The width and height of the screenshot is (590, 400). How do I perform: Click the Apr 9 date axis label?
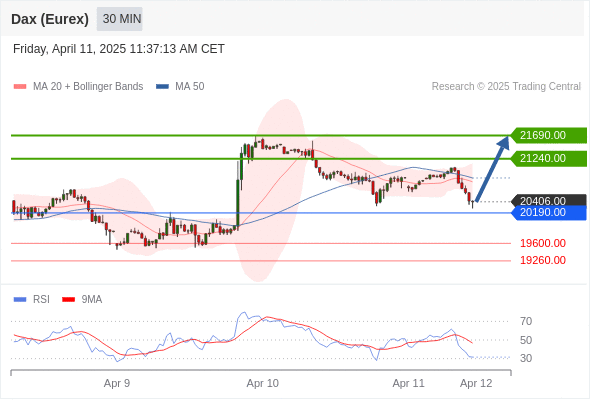pyautogui.click(x=117, y=383)
